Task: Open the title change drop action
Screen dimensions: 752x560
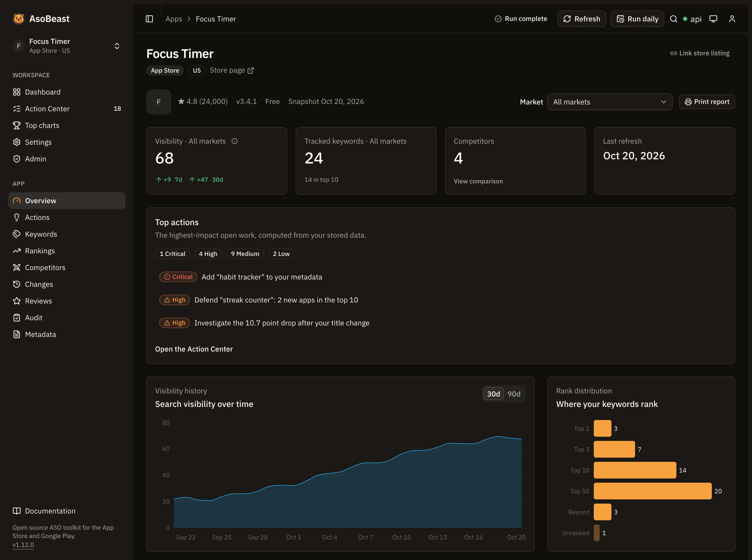Action: coord(282,323)
